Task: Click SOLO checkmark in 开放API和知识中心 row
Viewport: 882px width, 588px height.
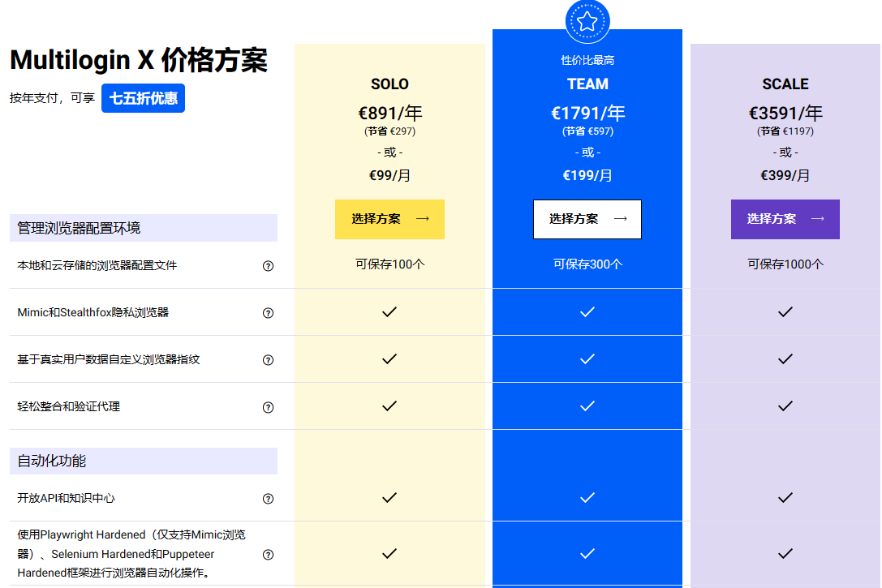Action: click(x=389, y=497)
